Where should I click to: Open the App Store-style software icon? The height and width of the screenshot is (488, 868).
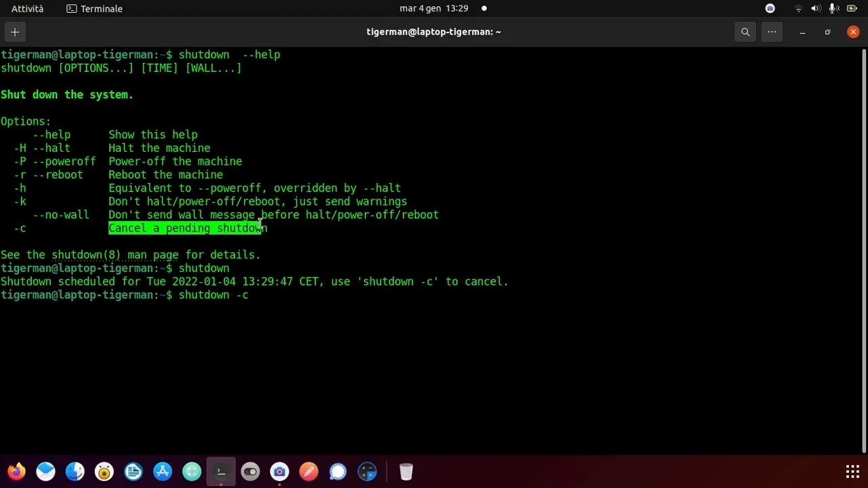[163, 472]
